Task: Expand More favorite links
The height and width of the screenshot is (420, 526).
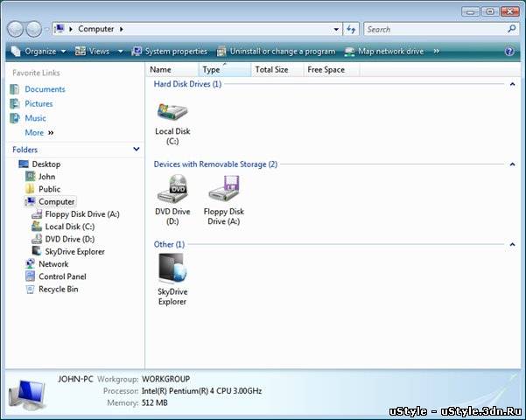Action: pyautogui.click(x=39, y=132)
